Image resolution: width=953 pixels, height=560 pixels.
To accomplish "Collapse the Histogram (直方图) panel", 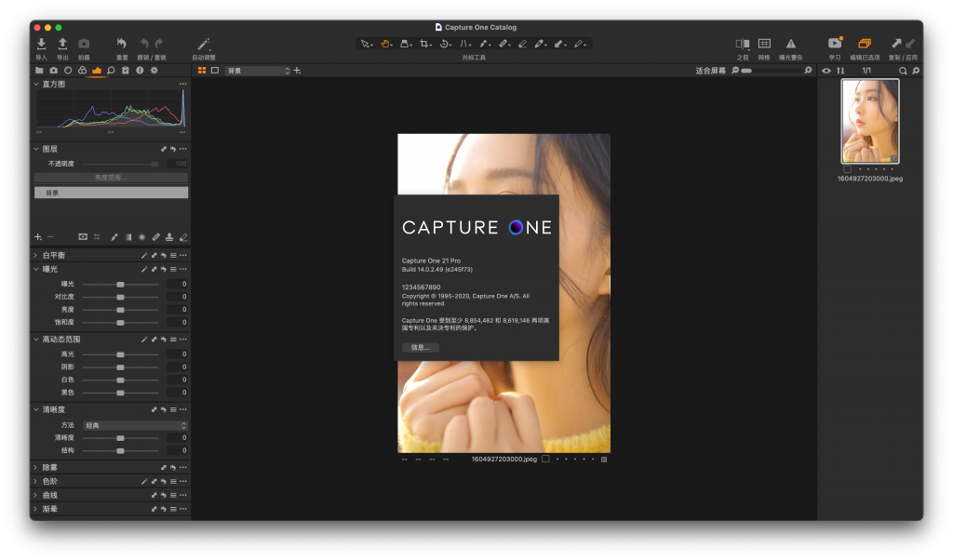I will (36, 84).
